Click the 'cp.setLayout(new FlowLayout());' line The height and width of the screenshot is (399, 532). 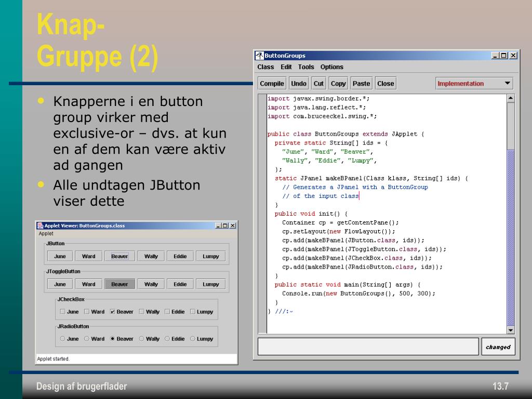click(339, 231)
